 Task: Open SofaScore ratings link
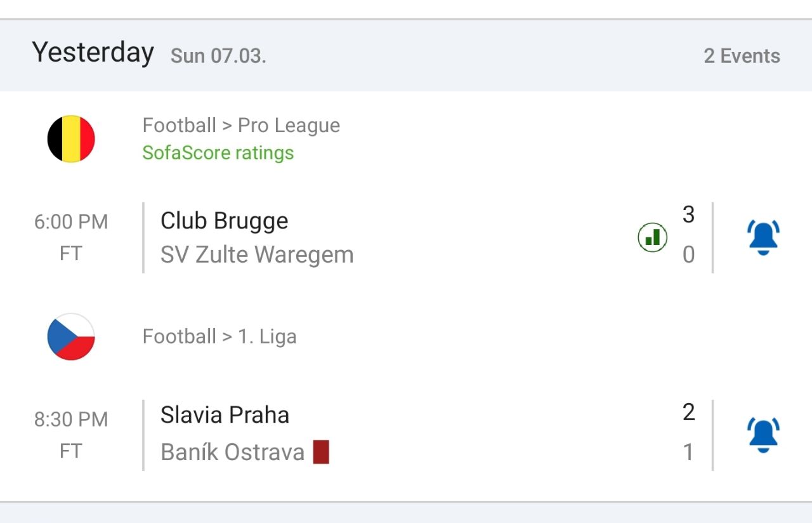click(218, 153)
